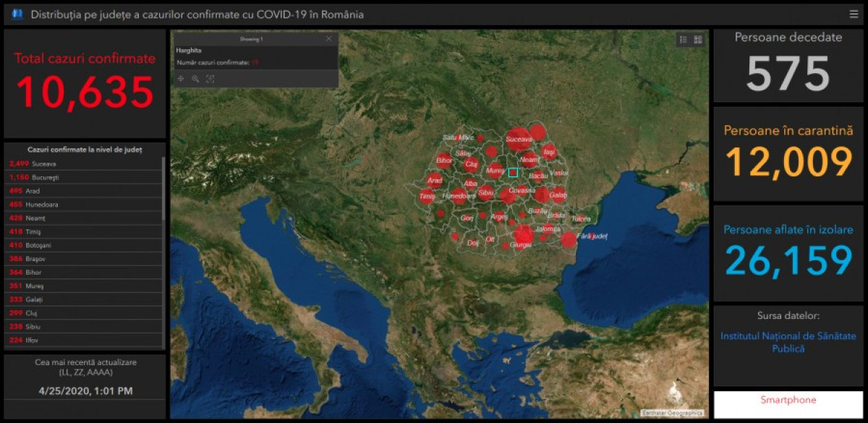Click the large red Suceava circle on the map

519,137
